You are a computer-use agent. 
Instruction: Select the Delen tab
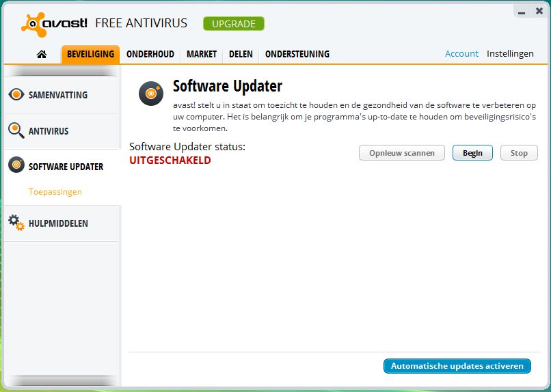[x=241, y=54]
